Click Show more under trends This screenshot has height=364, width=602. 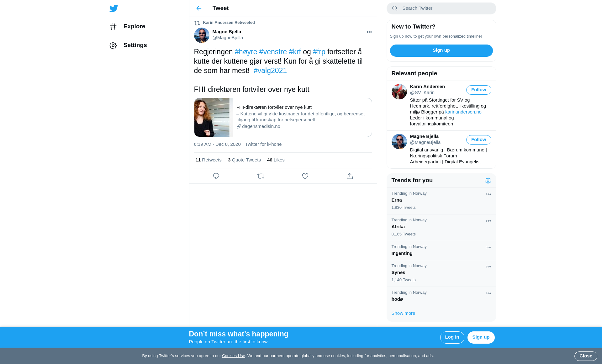click(403, 313)
